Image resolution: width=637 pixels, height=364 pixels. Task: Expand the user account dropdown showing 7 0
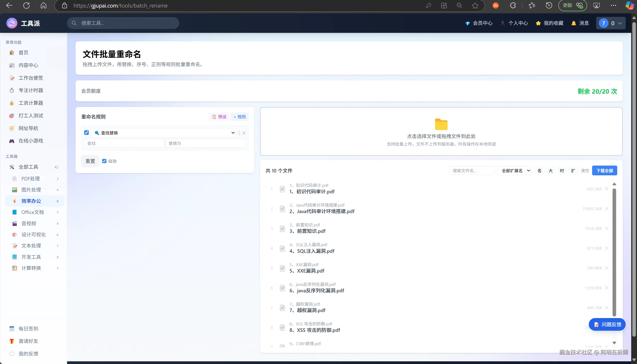click(611, 23)
